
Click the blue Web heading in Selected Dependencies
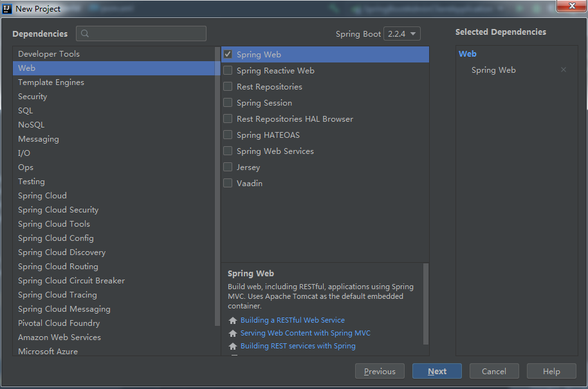click(467, 53)
